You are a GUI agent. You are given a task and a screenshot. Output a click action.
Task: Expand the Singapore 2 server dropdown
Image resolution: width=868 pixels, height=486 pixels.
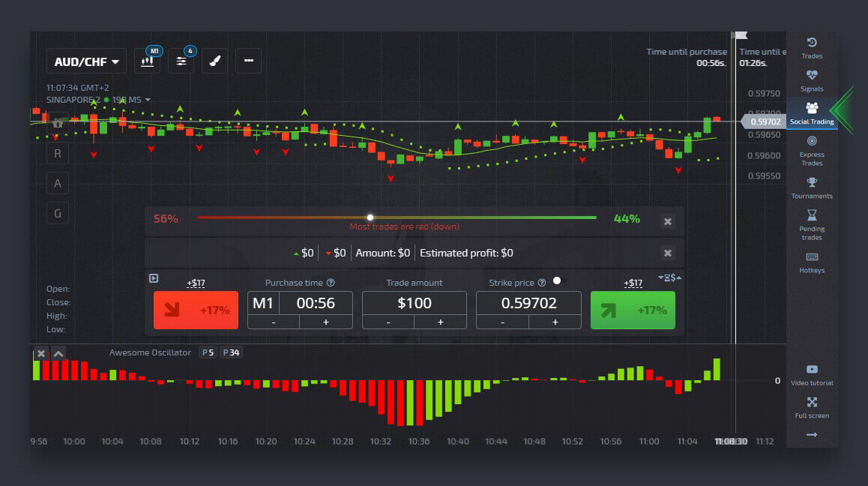pos(148,100)
